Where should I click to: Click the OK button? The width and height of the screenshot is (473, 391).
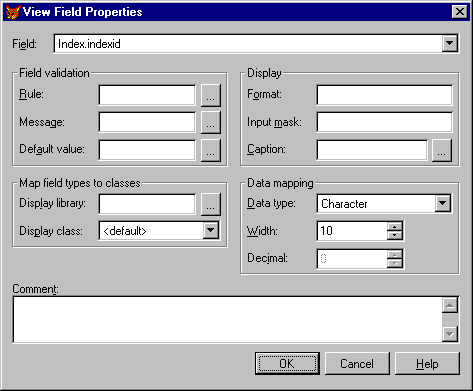(287, 364)
